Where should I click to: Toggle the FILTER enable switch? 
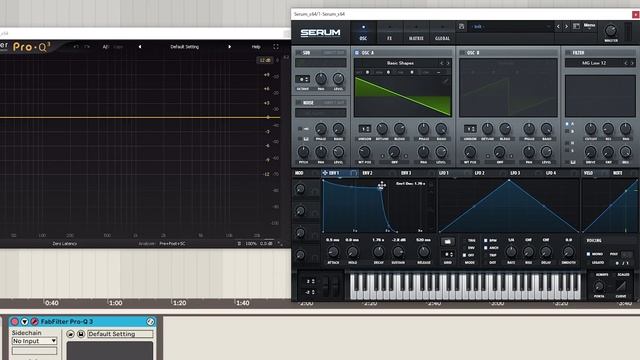[568, 53]
